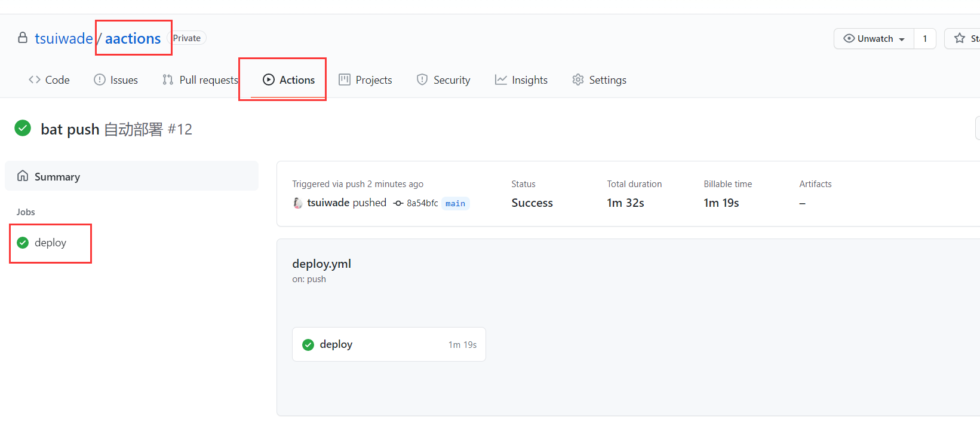Switch to the Code tab
This screenshot has height=425, width=980.
pyautogui.click(x=49, y=80)
